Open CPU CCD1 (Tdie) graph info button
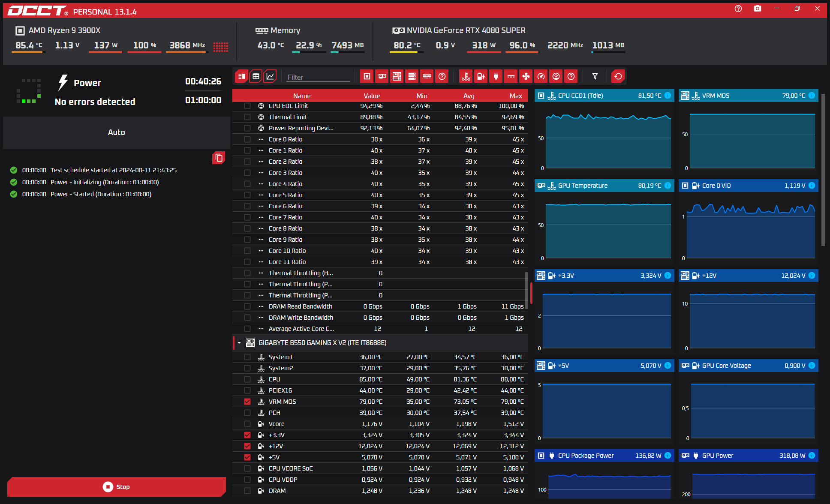Screen dimensions: 830x504 tap(668, 96)
